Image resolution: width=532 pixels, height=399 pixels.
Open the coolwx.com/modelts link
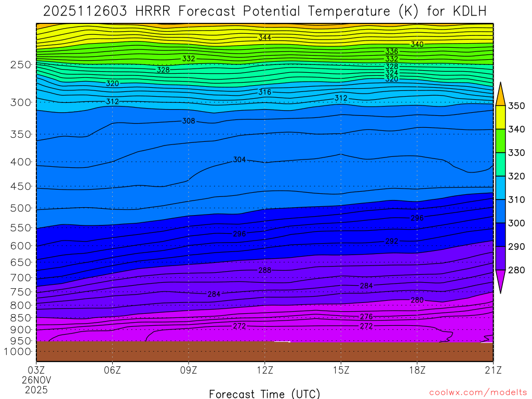click(x=478, y=393)
